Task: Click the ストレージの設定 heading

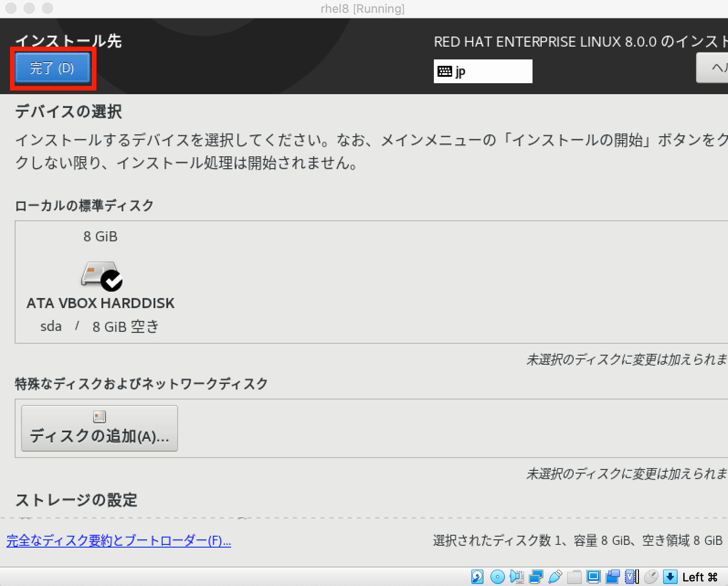Action: (x=76, y=500)
